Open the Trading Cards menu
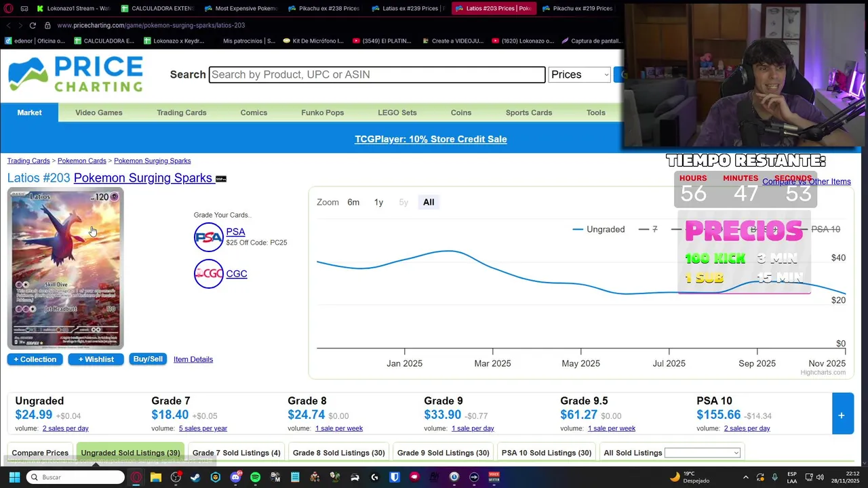 coord(182,113)
